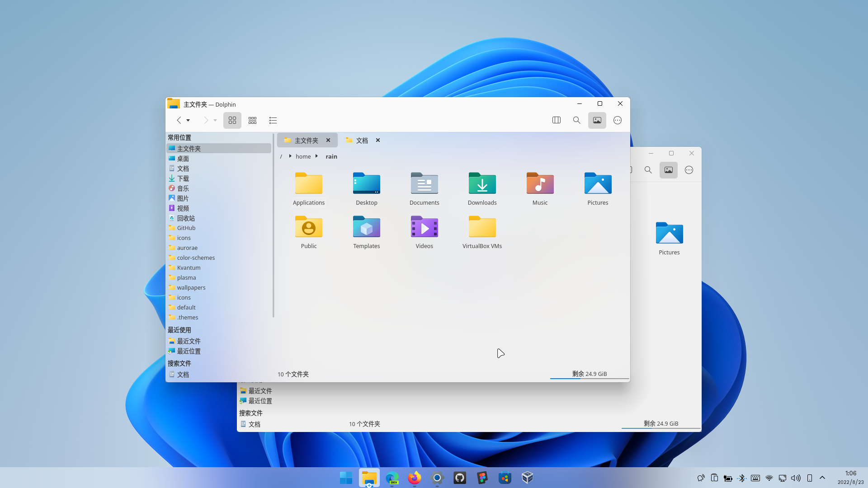The height and width of the screenshot is (488, 868).
Task: Expand forward history dropdown arrow
Action: (x=215, y=120)
